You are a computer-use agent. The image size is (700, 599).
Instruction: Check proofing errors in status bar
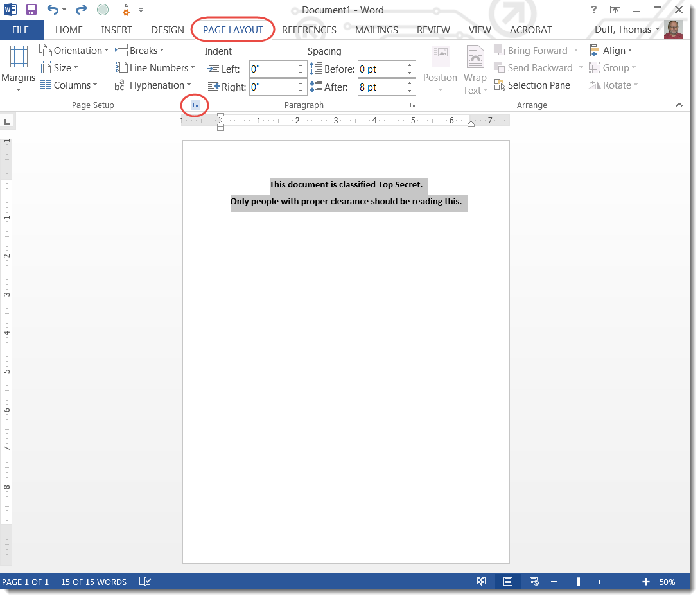[144, 582]
